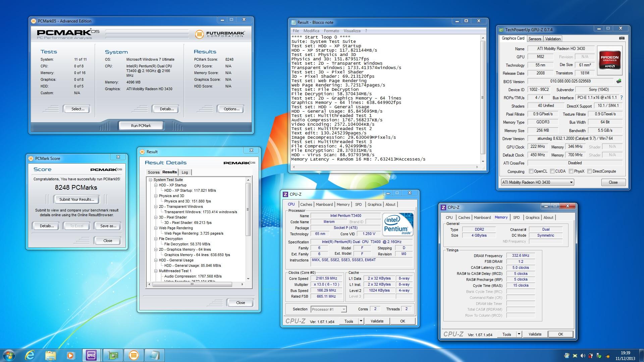Switch to PCMark05 orange taskbar icon
The width and height of the screenshot is (644, 362).
click(x=133, y=355)
